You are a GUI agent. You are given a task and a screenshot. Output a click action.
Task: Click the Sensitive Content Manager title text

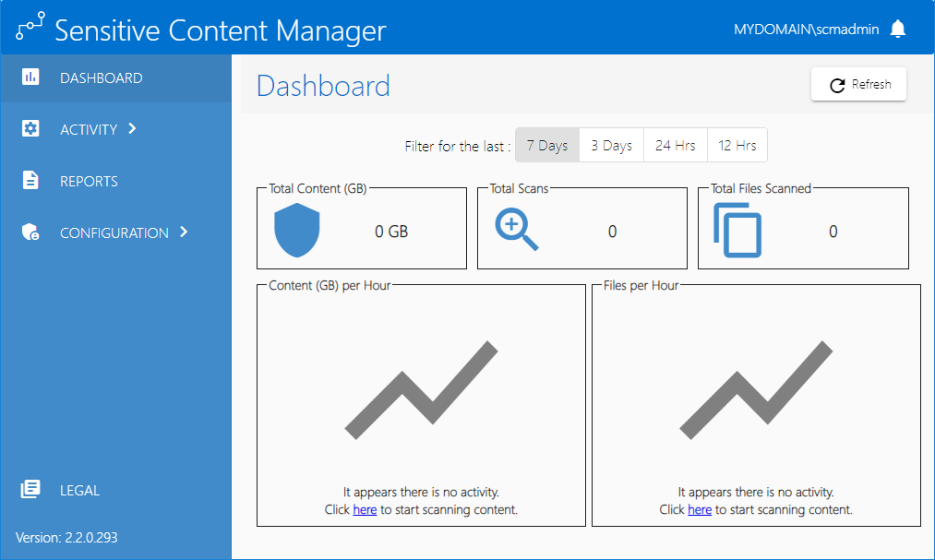[221, 30]
